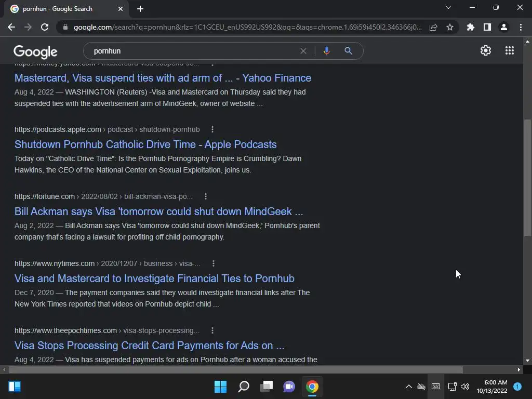Click the scroll-down arrow of page
The image size is (532, 399).
click(x=527, y=361)
